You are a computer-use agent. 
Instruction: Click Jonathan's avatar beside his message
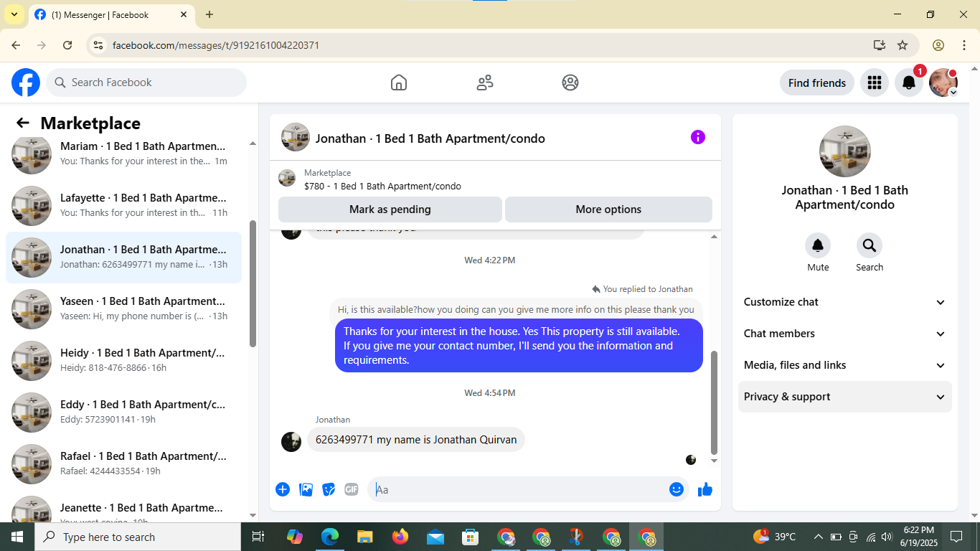pyautogui.click(x=291, y=441)
